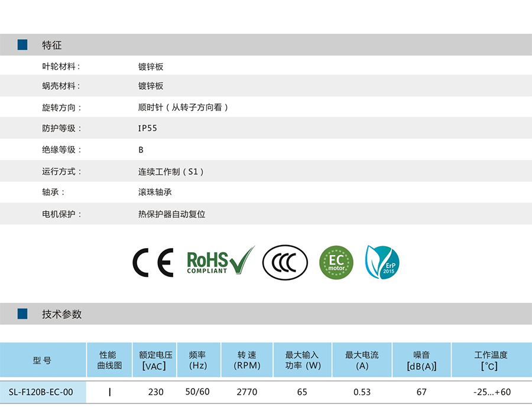Select the 特征 section heading
532x417 pixels.
[51, 45]
